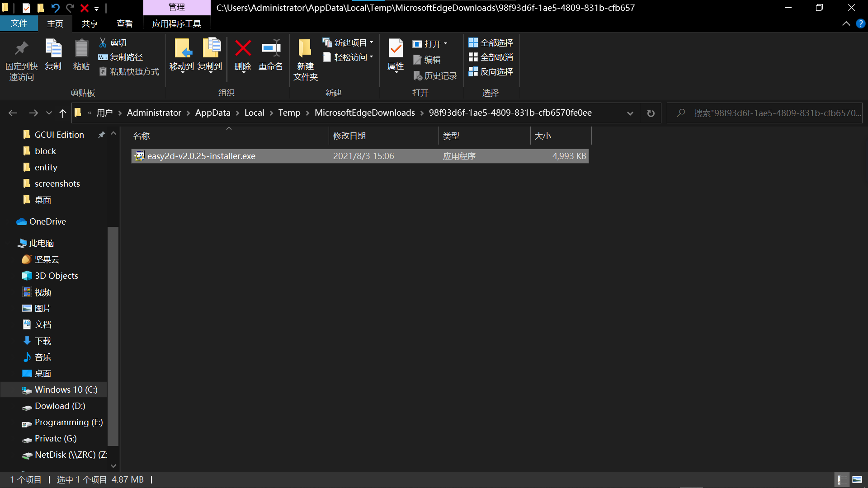Open the Copy to (复制到) menu
The height and width of the screenshot is (488, 868).
pyautogui.click(x=210, y=56)
